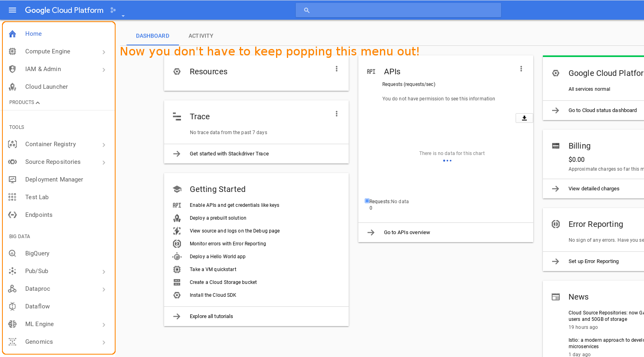The height and width of the screenshot is (357, 644).
Task: Click the Dataflow icon
Action: click(x=12, y=306)
